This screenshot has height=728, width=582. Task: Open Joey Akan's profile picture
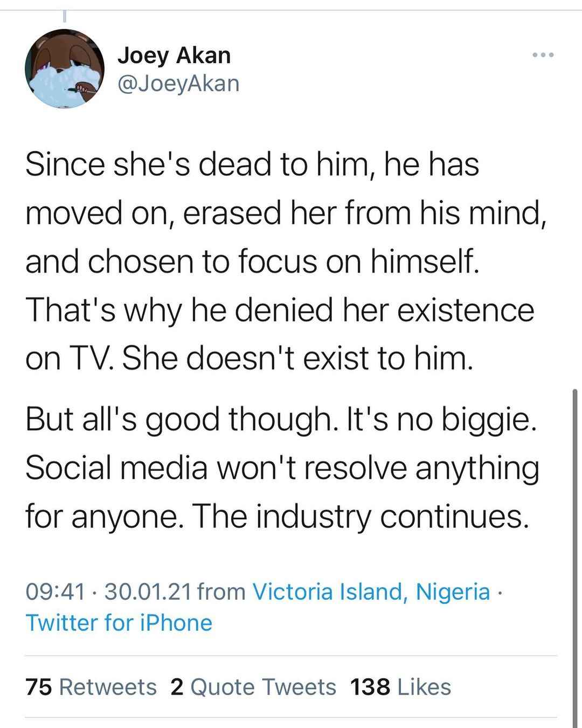64,69
